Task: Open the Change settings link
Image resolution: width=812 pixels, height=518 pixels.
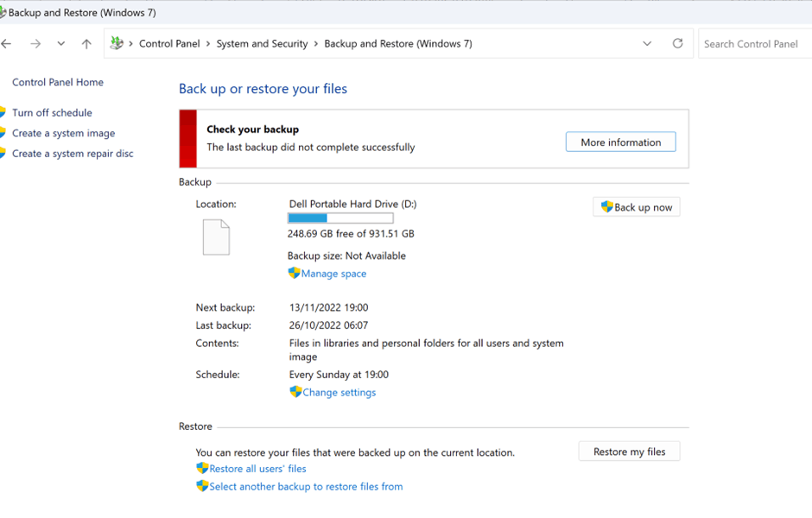Action: (339, 393)
